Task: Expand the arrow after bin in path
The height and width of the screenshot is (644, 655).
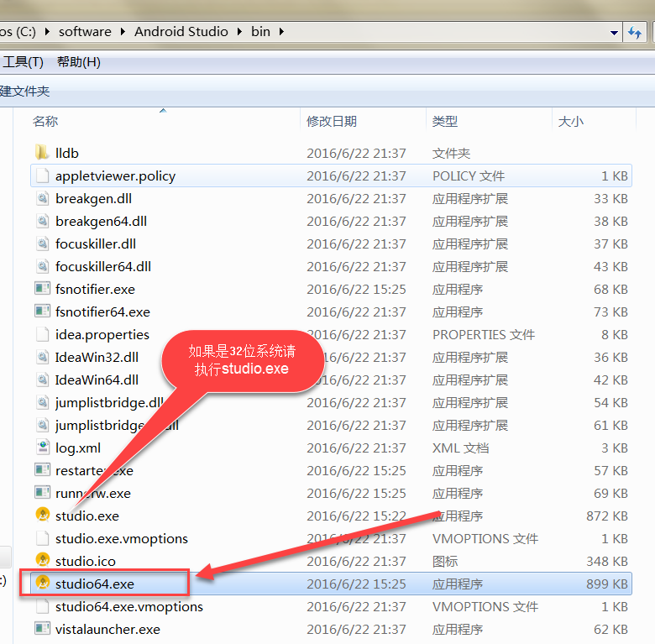Action: coord(281,32)
